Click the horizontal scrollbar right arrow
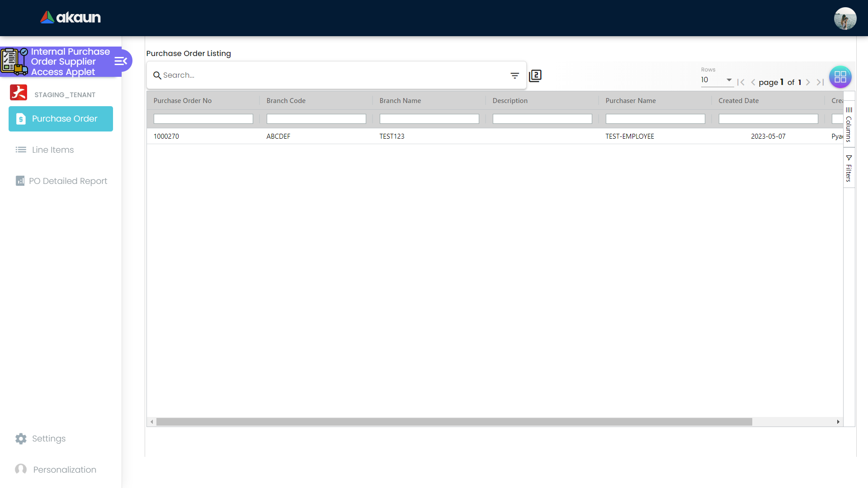The height and width of the screenshot is (488, 868). pos(838,422)
